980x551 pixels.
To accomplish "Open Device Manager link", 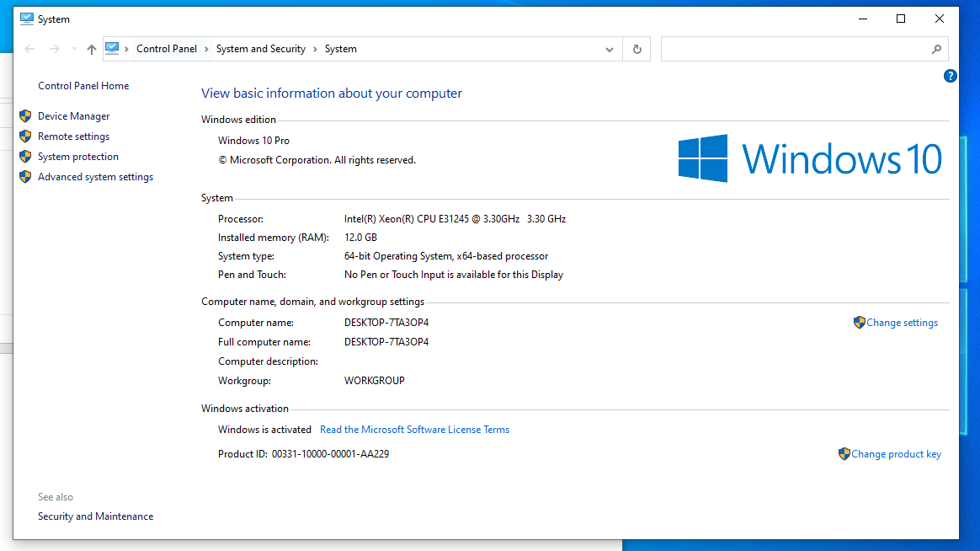I will tap(74, 116).
